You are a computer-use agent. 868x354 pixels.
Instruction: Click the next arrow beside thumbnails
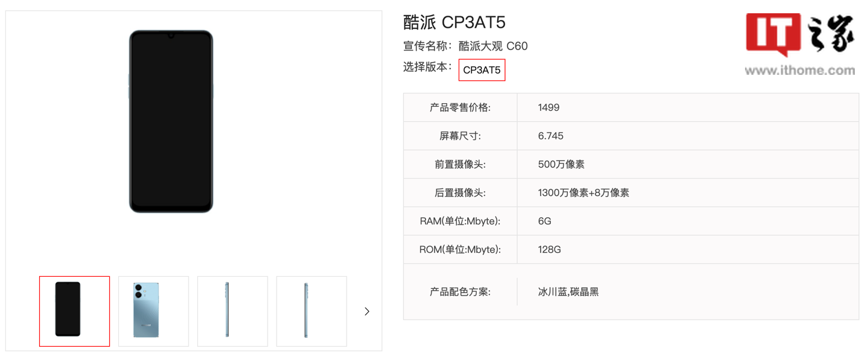[366, 311]
